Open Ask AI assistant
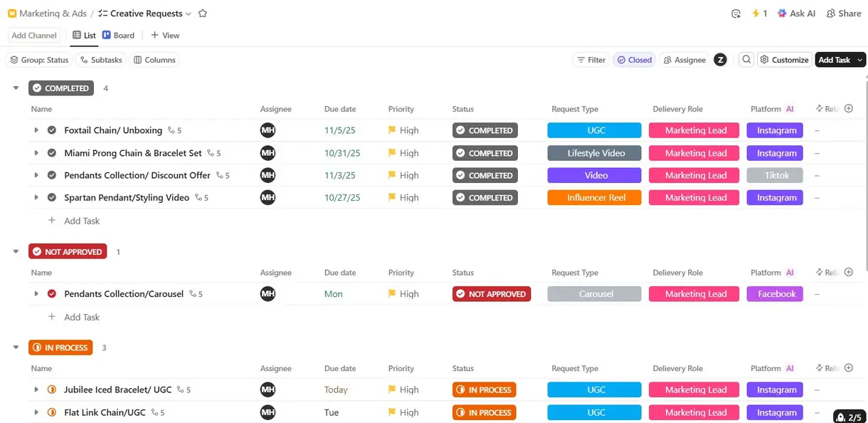 [x=796, y=14]
